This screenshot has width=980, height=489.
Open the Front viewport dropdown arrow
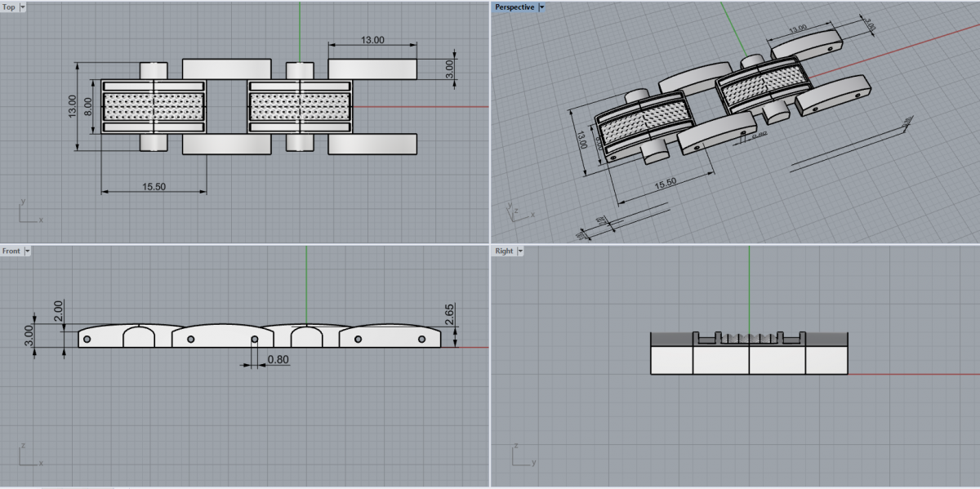point(28,251)
